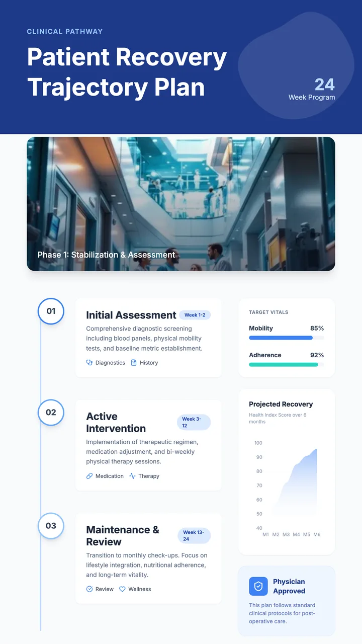Click the 40 value on chart axis
The height and width of the screenshot is (644, 362).
pyautogui.click(x=259, y=528)
